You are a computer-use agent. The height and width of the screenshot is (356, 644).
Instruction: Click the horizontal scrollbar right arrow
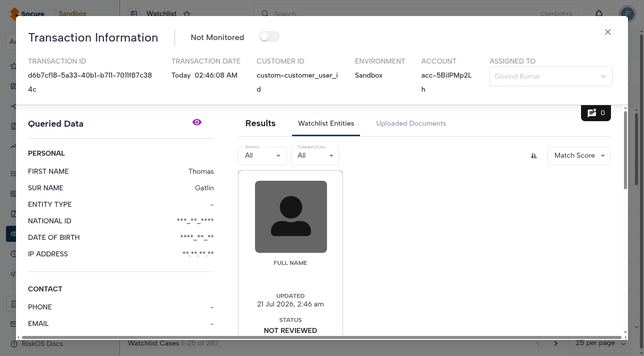click(x=624, y=337)
